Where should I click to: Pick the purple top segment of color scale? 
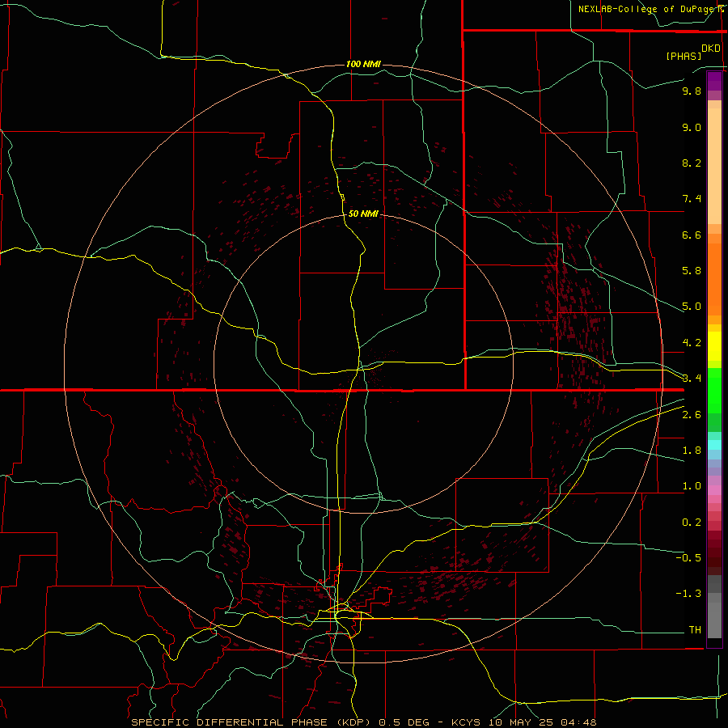(714, 81)
